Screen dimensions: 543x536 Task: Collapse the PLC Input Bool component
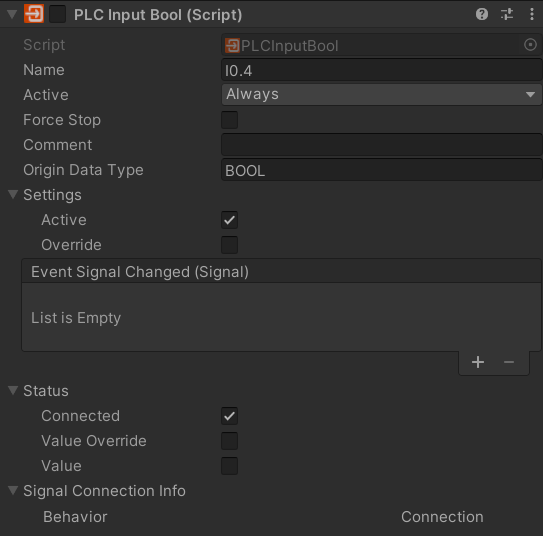12,14
